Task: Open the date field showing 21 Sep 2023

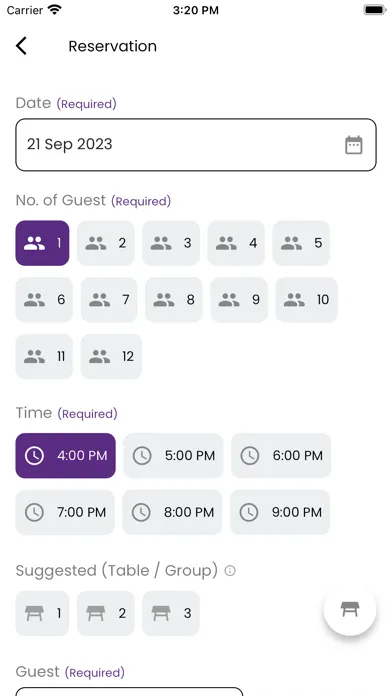Action: 196,145
